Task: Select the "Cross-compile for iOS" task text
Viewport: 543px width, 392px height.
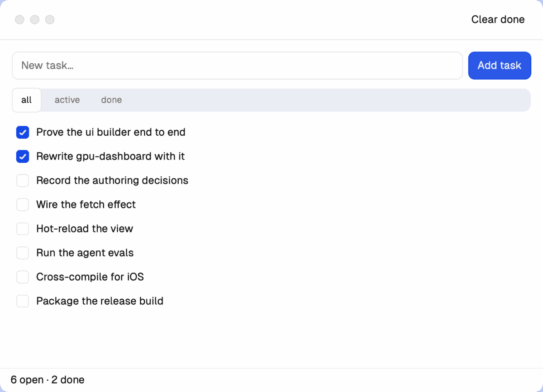Action: point(90,277)
